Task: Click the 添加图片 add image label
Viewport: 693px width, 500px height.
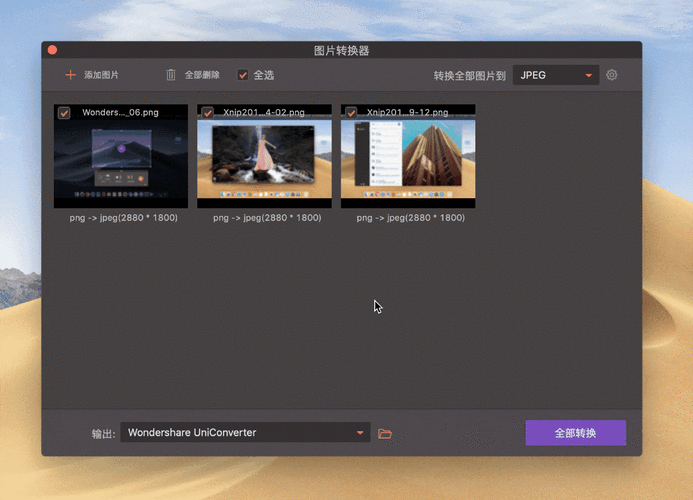Action: click(101, 75)
